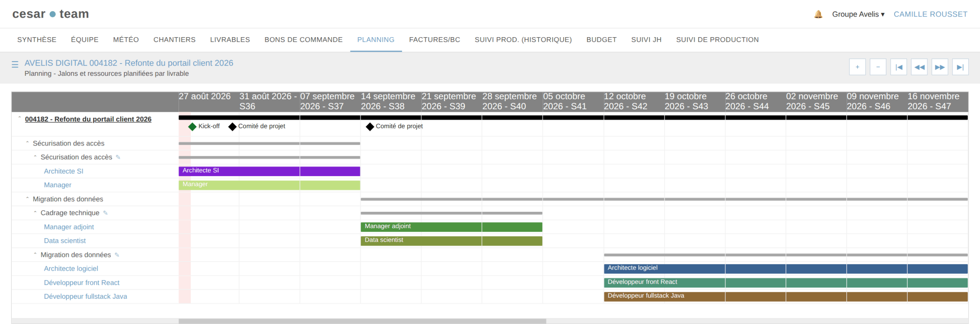980x324 pixels.
Task: Click the horizontal timeline scrollbar thumb
Action: coord(362,321)
